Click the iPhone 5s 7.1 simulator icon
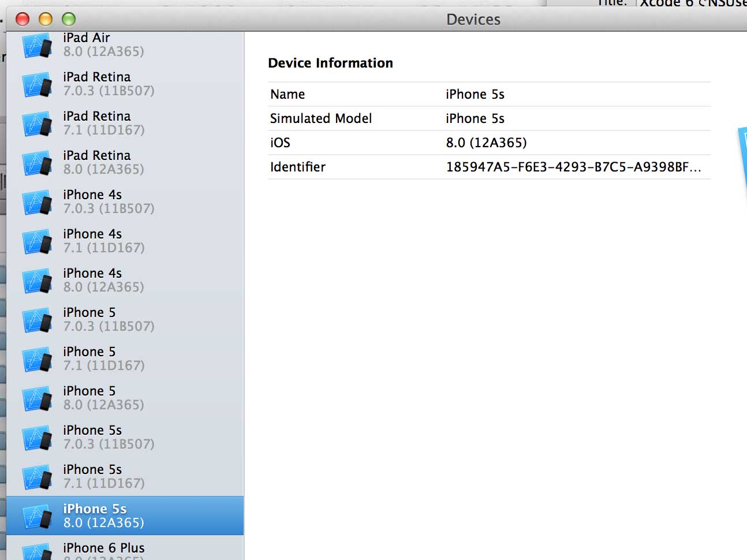 (x=38, y=477)
